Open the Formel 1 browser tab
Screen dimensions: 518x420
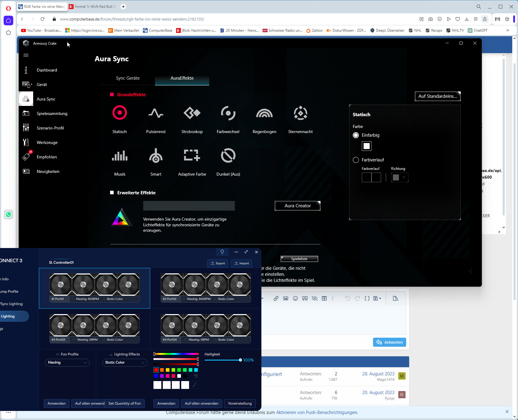(x=93, y=6)
